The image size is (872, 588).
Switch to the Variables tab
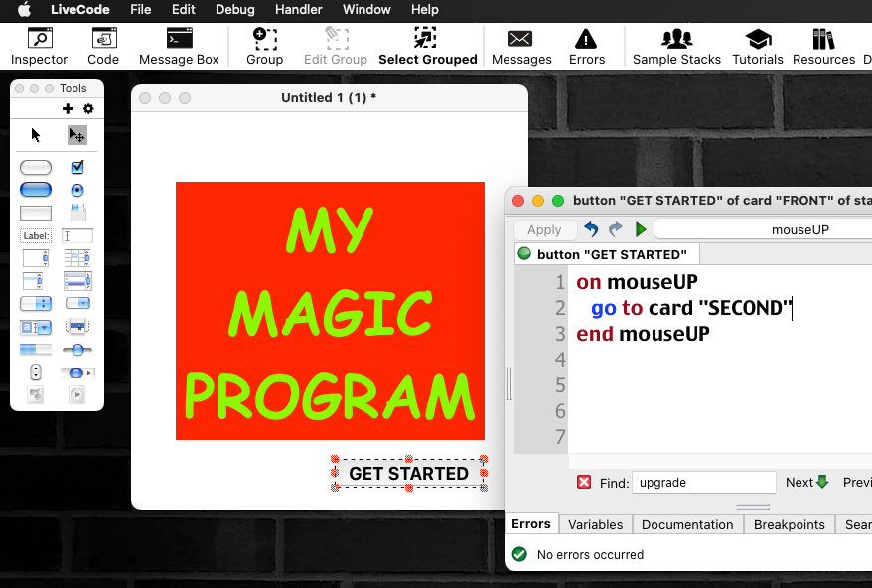tap(595, 524)
